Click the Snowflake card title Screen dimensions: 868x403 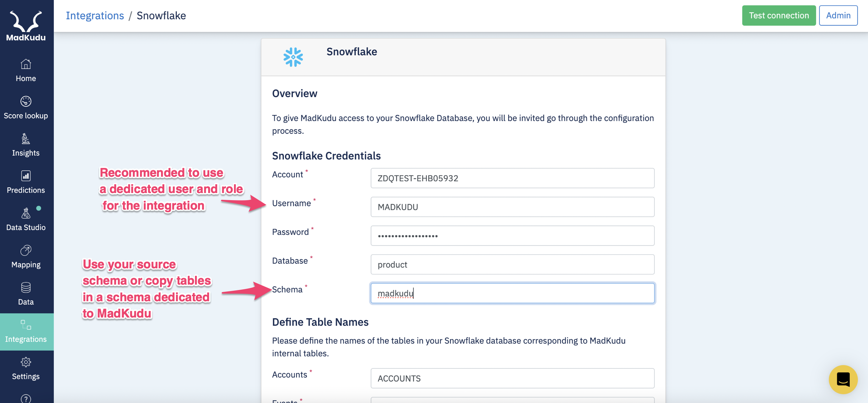[x=352, y=52]
